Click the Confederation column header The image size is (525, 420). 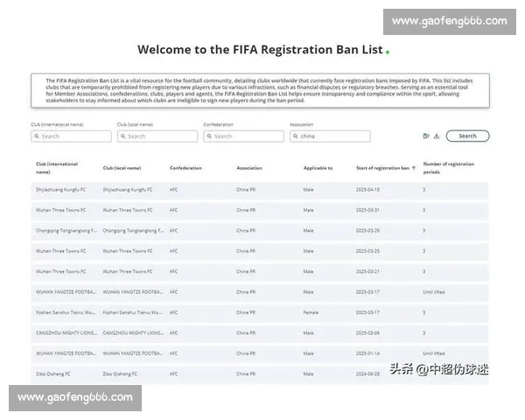pos(185,168)
